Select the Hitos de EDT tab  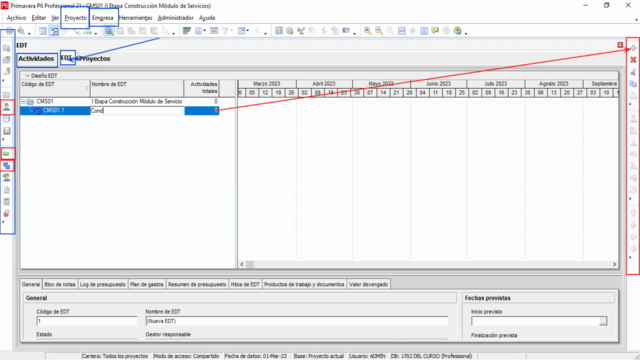245,284
